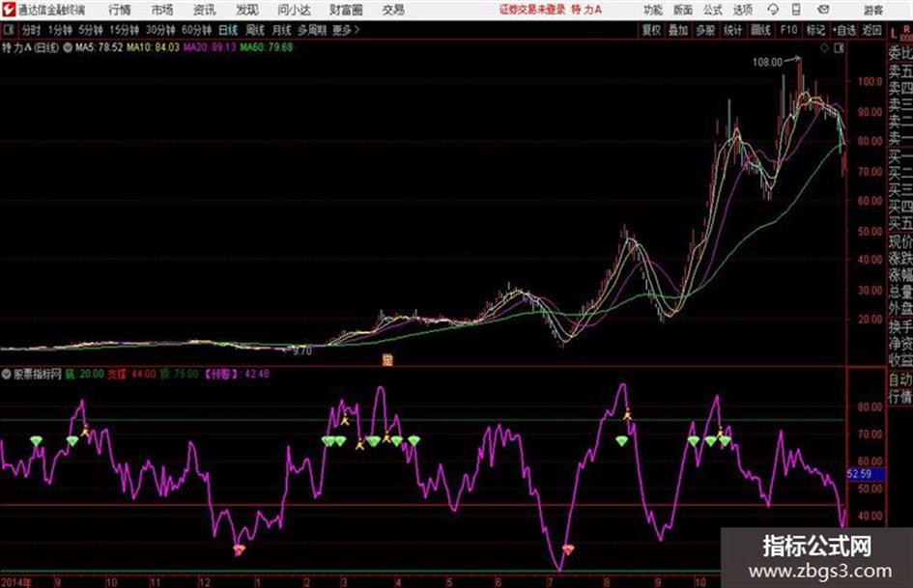This screenshot has height=588, width=913.
Task: Toggle the left panel icon beside 分时
Action: coord(8,30)
